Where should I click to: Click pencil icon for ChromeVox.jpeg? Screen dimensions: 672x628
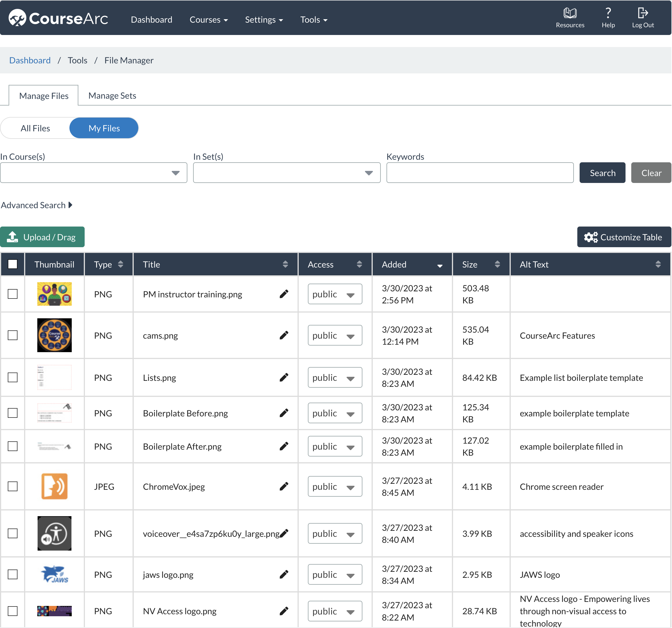pos(284,486)
